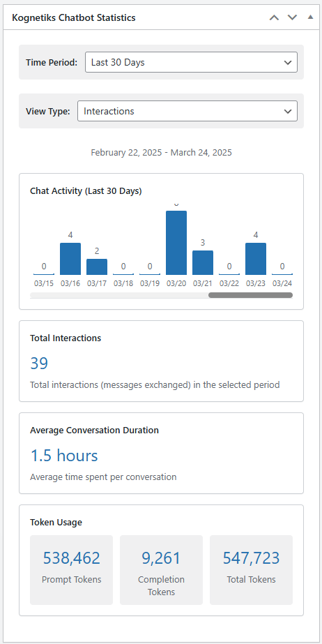Move the widget up with the up chevron
The image size is (322, 644).
[274, 17]
